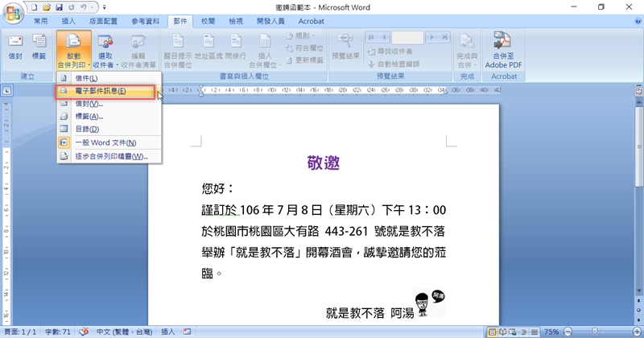The image size is (644, 338).
Task: Click the zoom in plus button
Action: click(x=636, y=332)
